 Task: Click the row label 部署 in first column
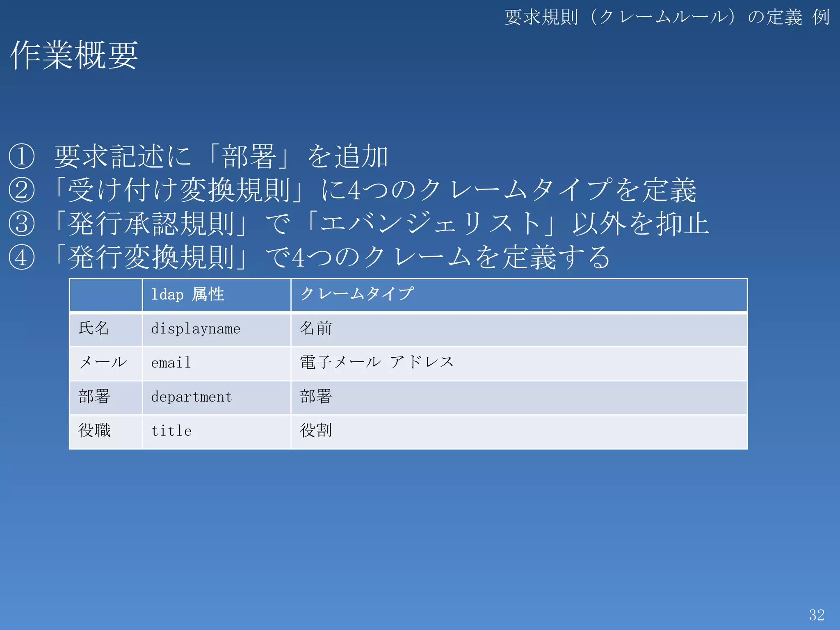106,397
